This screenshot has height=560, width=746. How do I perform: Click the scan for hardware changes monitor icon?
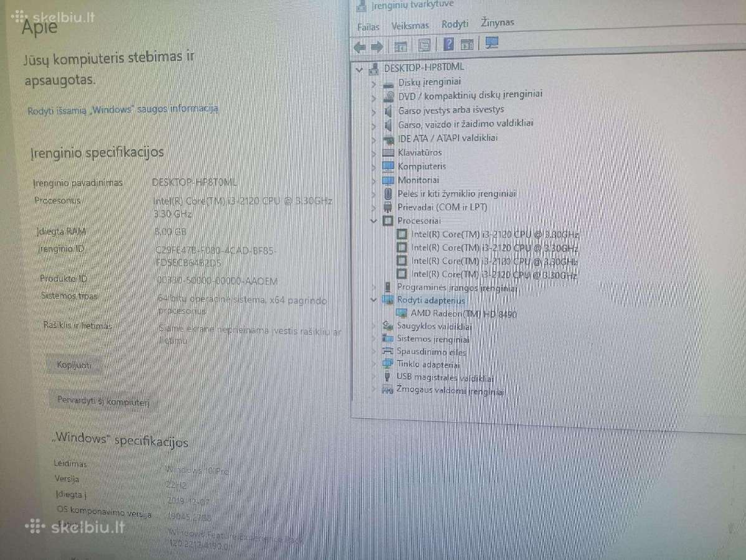pyautogui.click(x=491, y=44)
